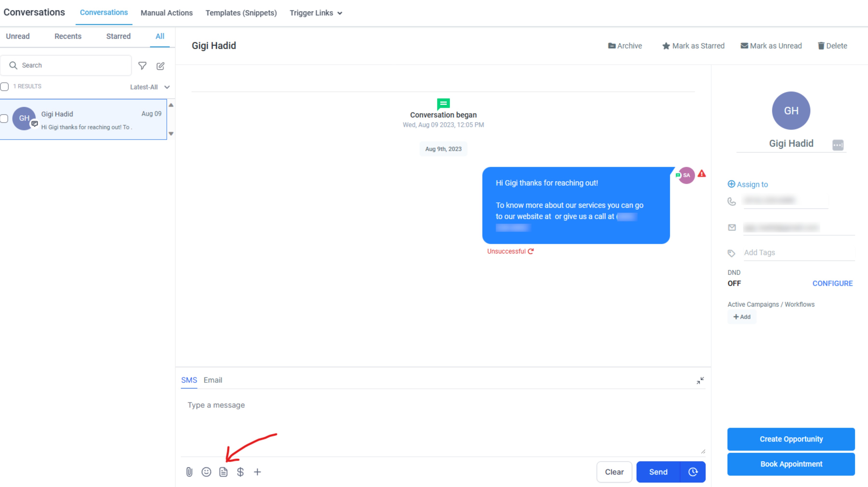Open Gigi Hadid conversation row

point(83,119)
